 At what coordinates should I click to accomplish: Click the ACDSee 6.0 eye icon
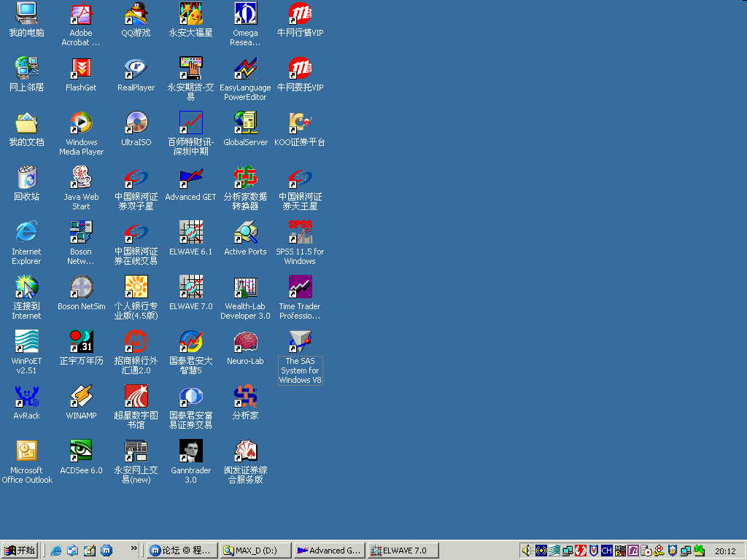pos(81,451)
